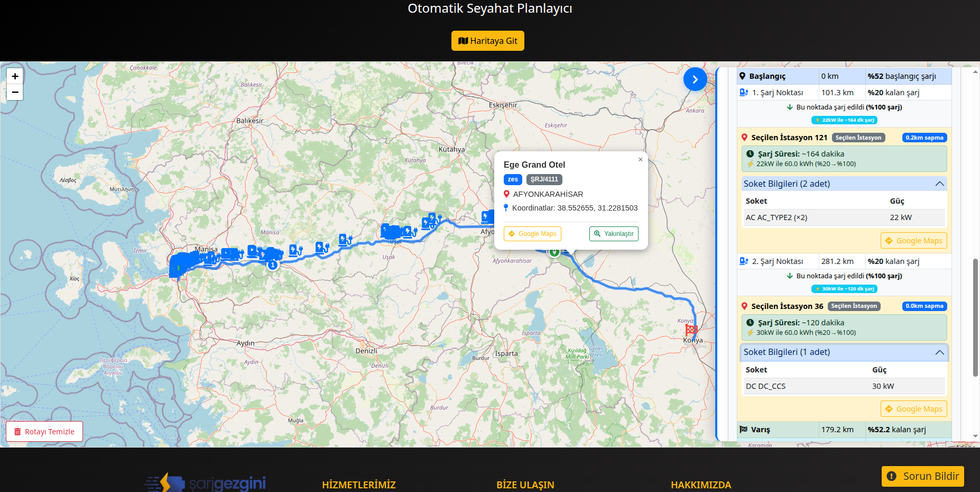Click the ŞRJ/4111 station code badge
980x492 pixels.
[544, 179]
